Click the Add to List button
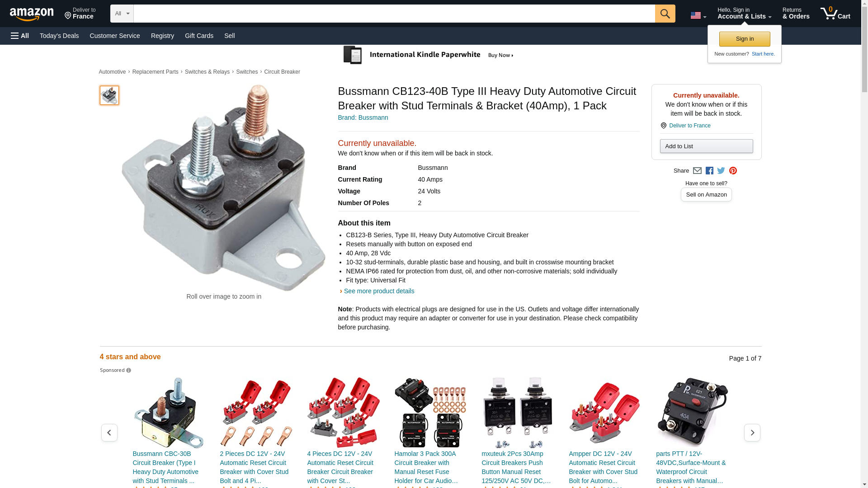The height and width of the screenshot is (488, 868). click(x=706, y=146)
